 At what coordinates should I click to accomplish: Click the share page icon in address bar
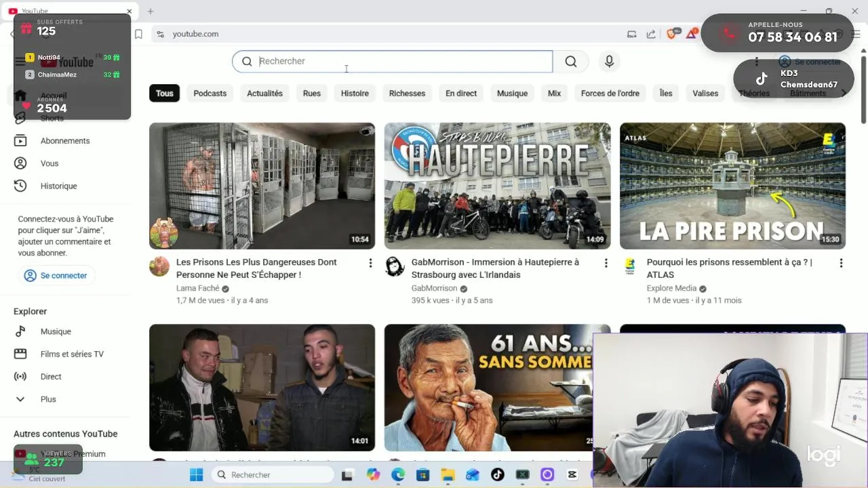[651, 34]
